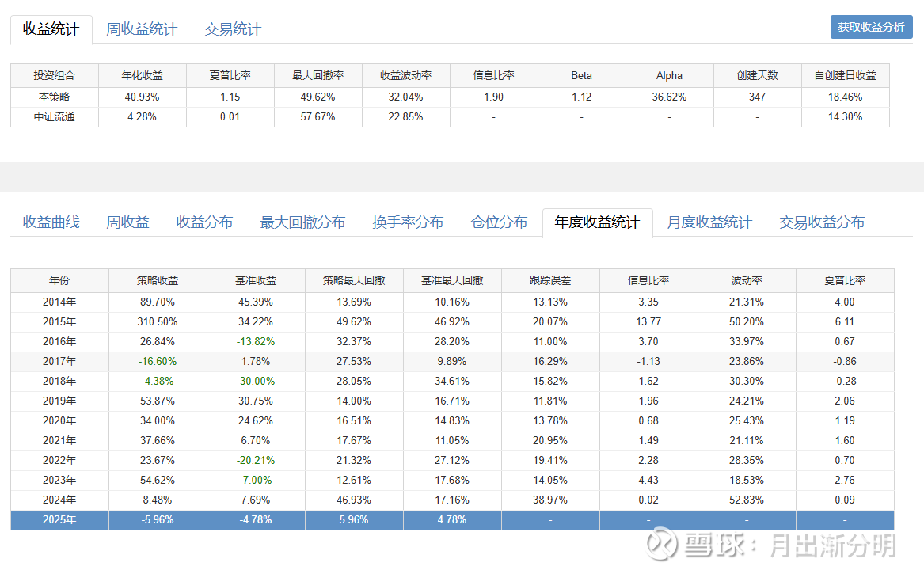Click the 获取收益分析 button
This screenshot has width=924, height=574.
point(871,27)
